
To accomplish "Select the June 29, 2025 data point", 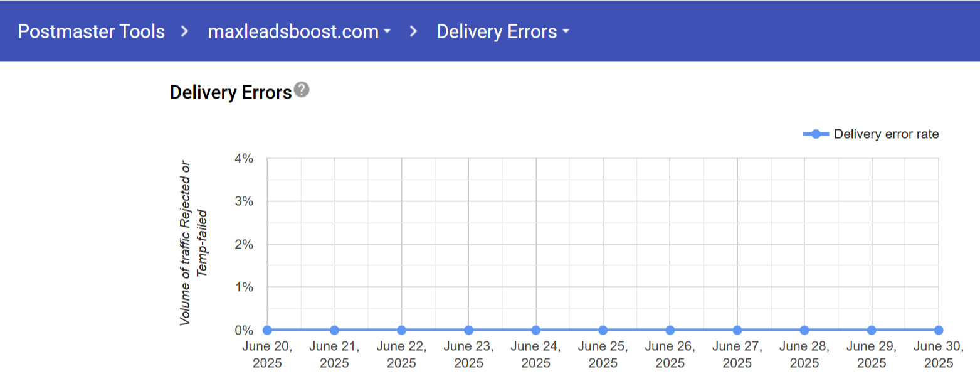I will click(x=872, y=330).
